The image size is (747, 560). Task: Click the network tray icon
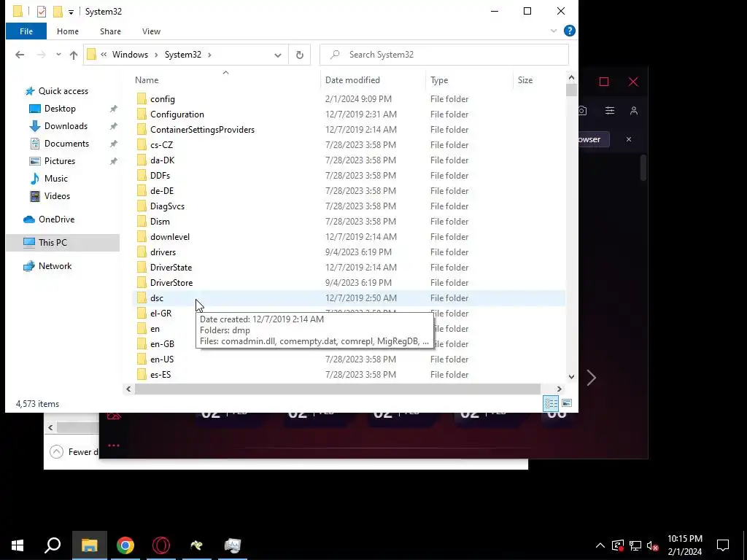[635, 545]
